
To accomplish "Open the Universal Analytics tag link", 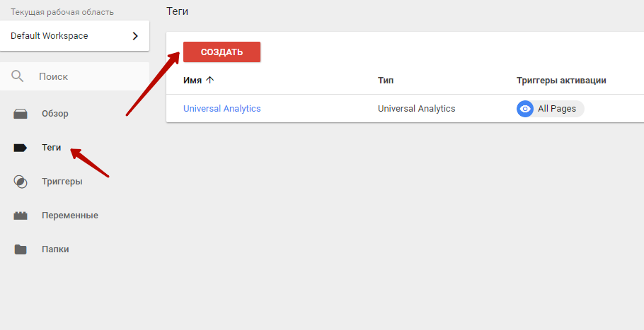I will click(x=222, y=109).
